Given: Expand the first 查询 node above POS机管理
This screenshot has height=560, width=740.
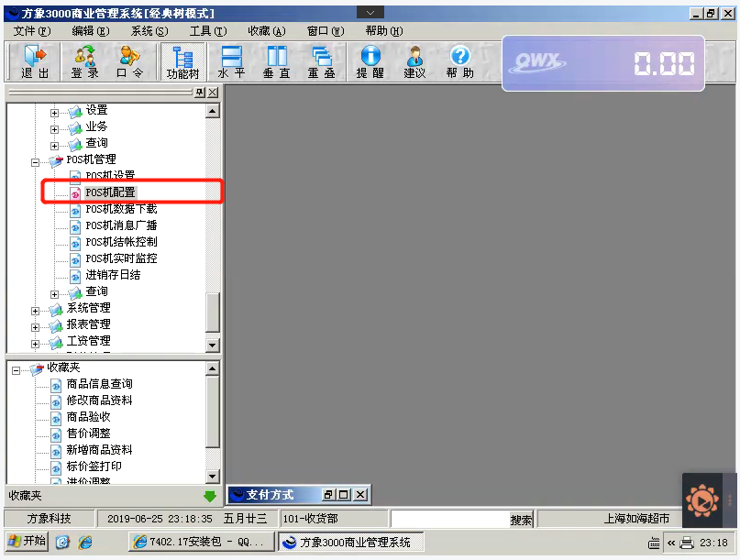Looking at the screenshot, I should click(54, 146).
